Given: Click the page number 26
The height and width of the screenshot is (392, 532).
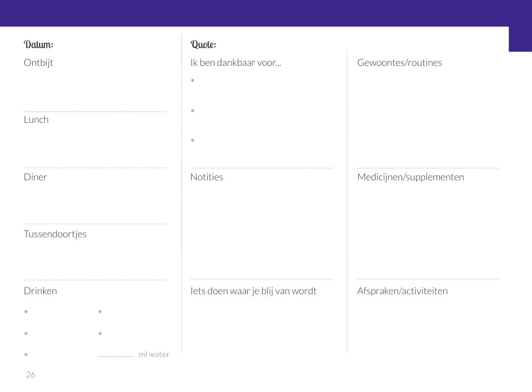Looking at the screenshot, I should point(31,375).
